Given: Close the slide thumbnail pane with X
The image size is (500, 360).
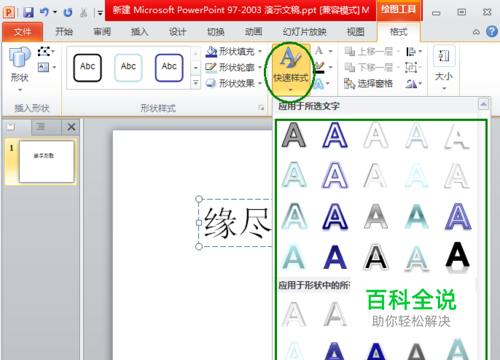Looking at the screenshot, I should click(71, 127).
